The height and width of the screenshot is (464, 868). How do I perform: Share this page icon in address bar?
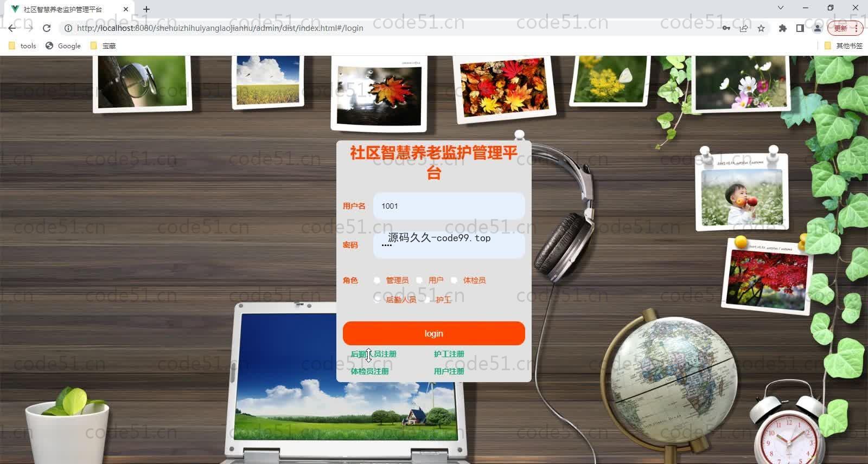[744, 28]
